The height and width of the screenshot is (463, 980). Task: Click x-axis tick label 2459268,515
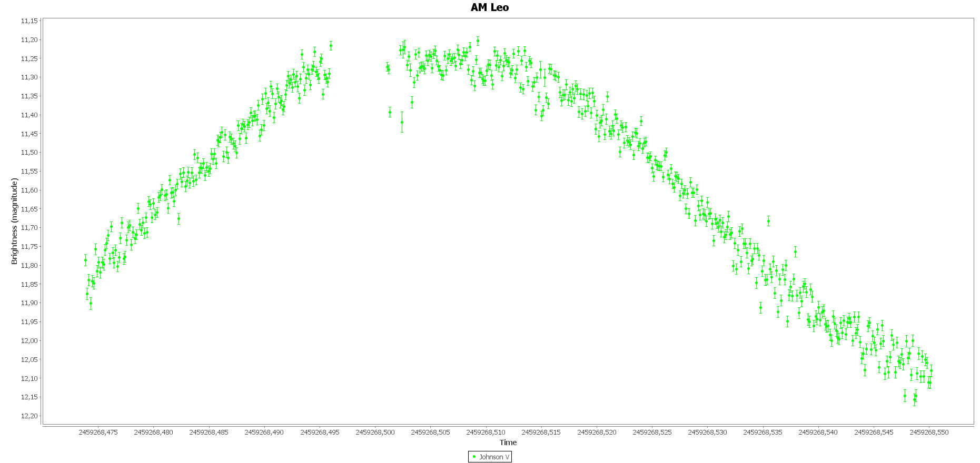pos(541,432)
